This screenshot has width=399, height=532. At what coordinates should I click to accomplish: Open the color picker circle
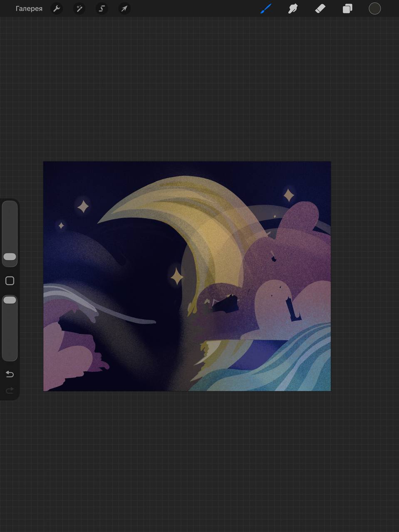(x=375, y=8)
